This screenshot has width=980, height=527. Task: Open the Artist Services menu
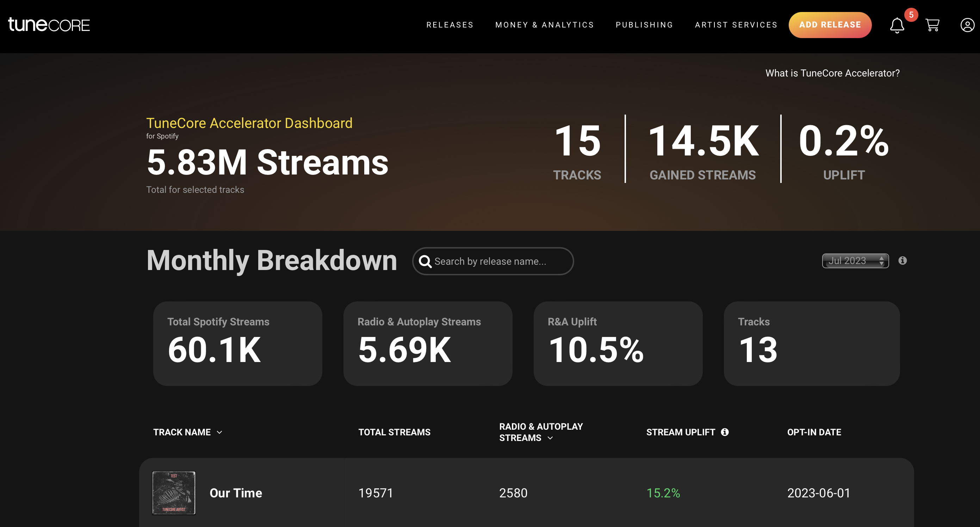736,25
